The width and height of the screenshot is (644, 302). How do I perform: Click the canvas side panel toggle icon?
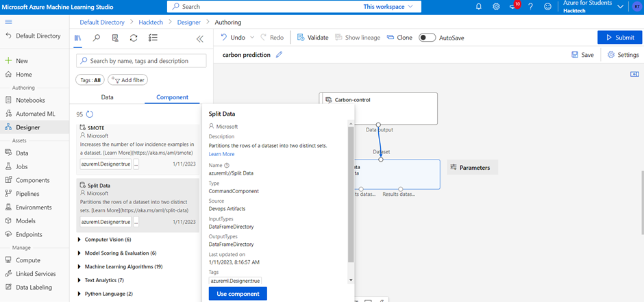tap(635, 74)
